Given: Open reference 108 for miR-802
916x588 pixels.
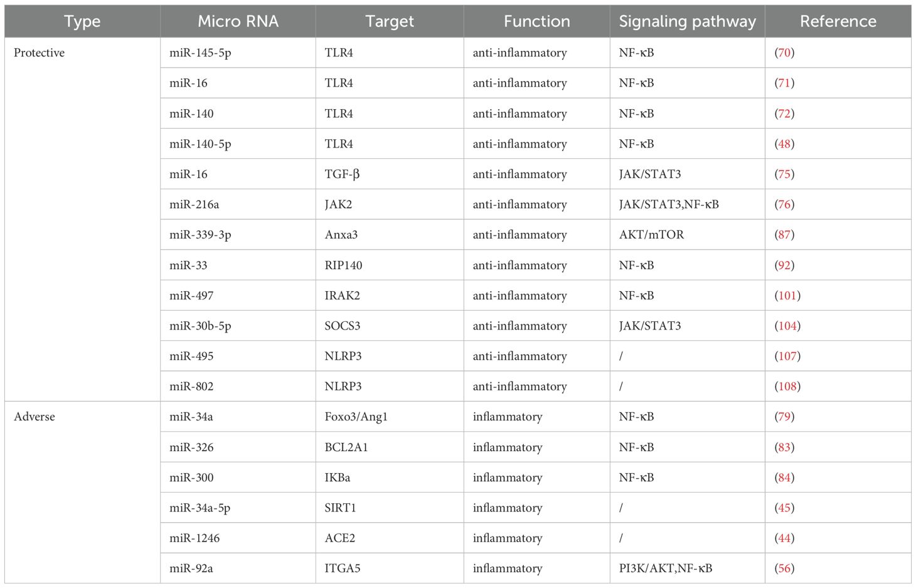Looking at the screenshot, I should click(x=787, y=387).
